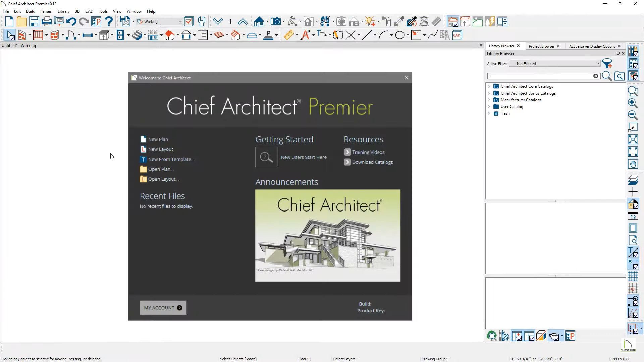This screenshot has height=362, width=644.
Task: Toggle Grid Snaps icon with red dot
Action: coord(633,288)
